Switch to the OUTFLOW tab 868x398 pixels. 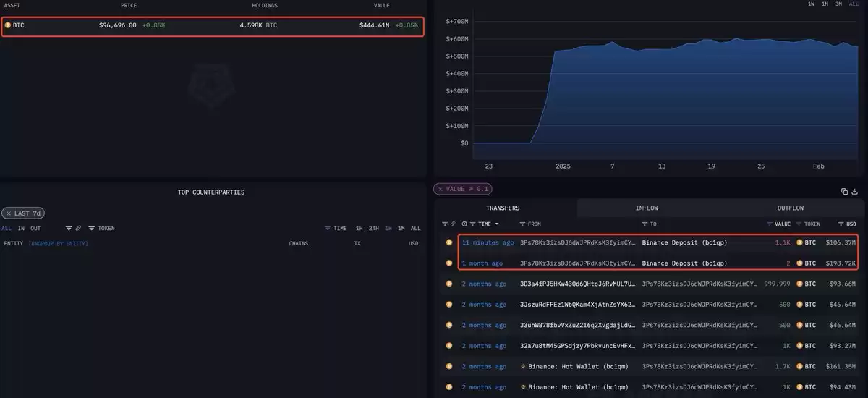pyautogui.click(x=790, y=208)
